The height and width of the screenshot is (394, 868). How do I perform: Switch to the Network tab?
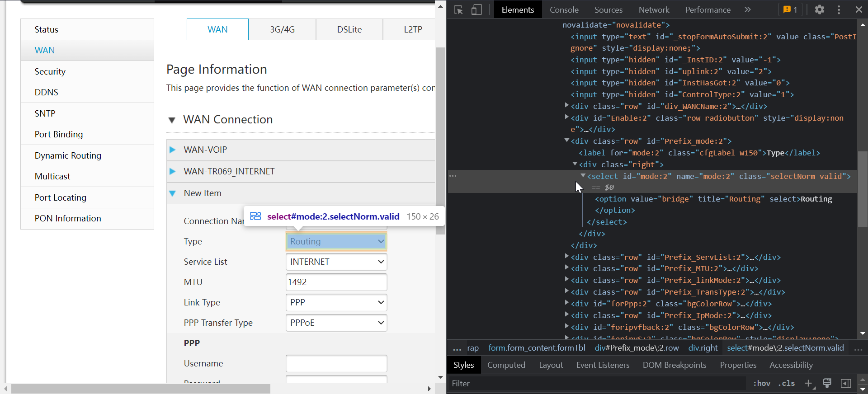[654, 9]
